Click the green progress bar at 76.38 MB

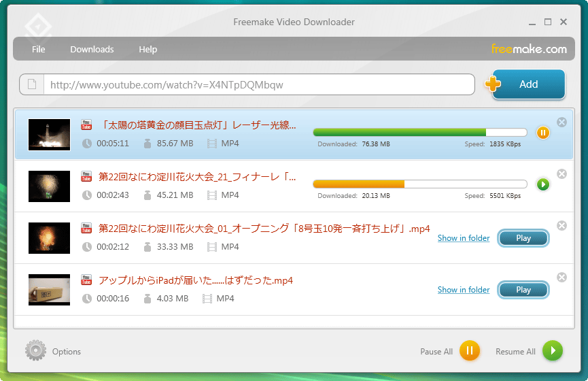(x=419, y=132)
